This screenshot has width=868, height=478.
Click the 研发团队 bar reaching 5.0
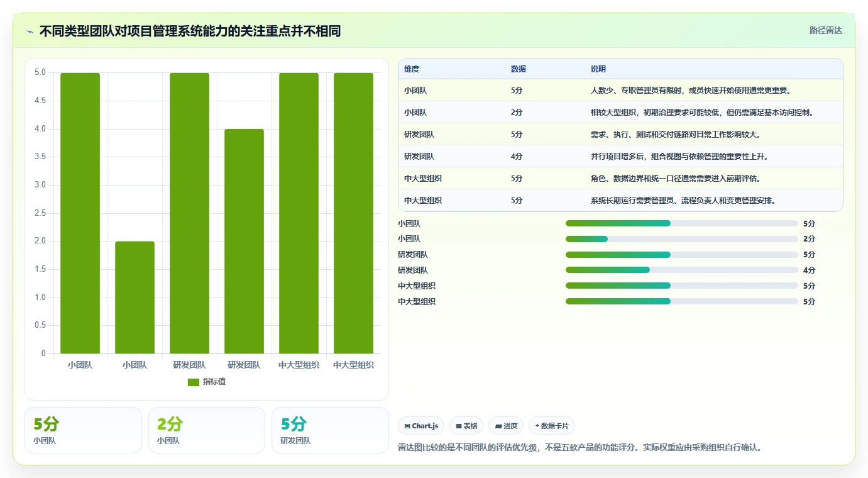pyautogui.click(x=189, y=213)
